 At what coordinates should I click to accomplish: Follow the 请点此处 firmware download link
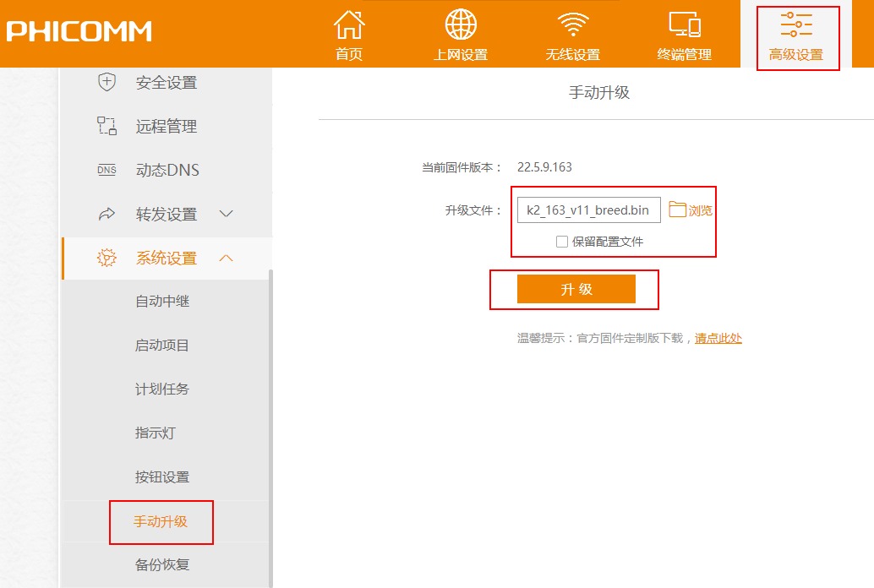(718, 338)
